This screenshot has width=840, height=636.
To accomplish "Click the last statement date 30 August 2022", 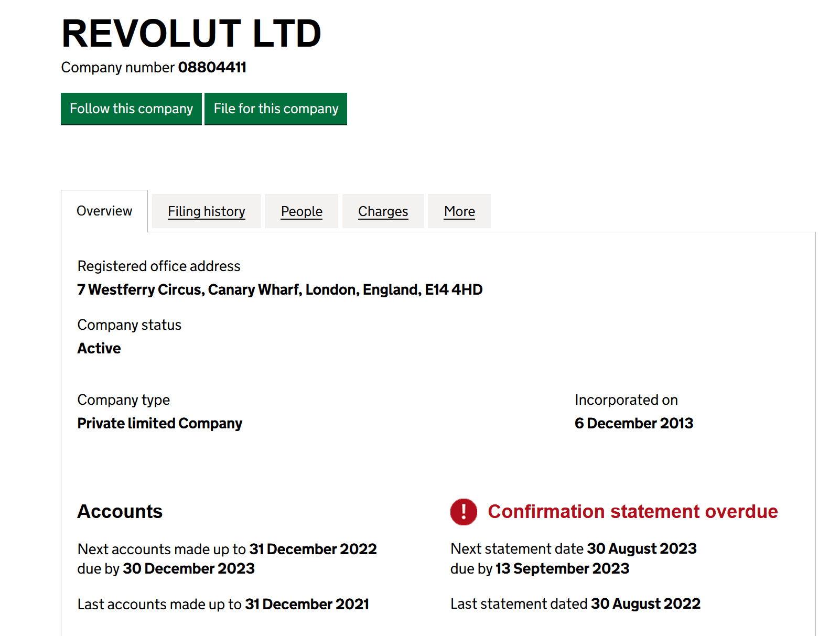I will 645,603.
